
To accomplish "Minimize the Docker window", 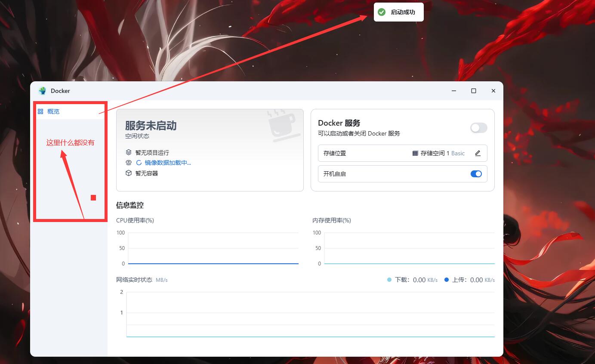I will click(454, 91).
